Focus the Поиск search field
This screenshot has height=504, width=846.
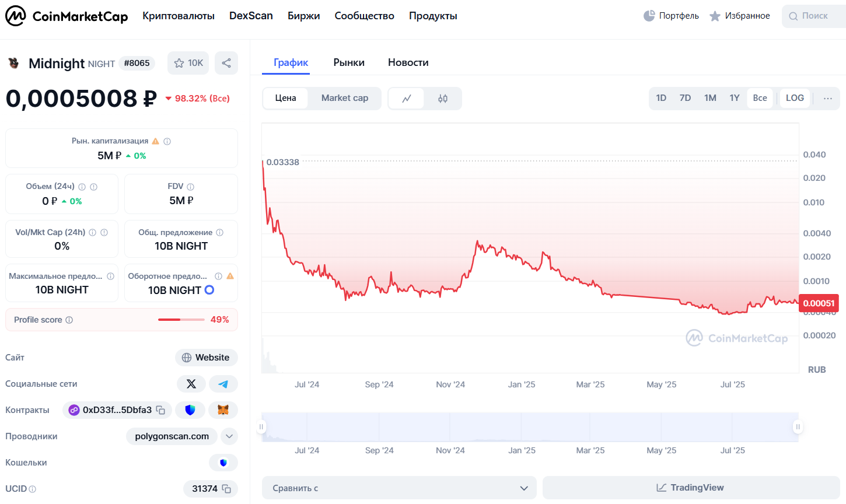814,16
